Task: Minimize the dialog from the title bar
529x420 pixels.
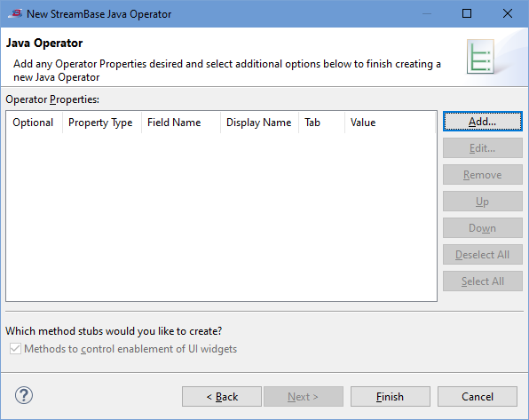Action: point(427,14)
